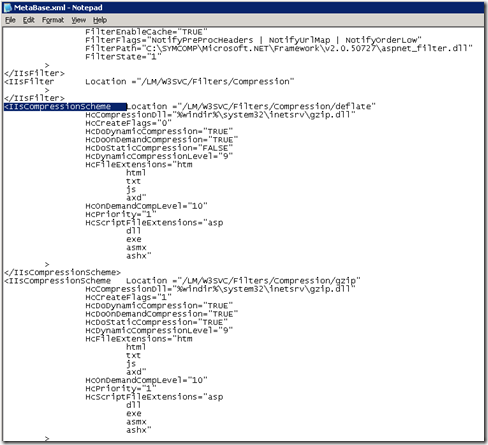This screenshot has height=445, width=488.
Task: Click the Location path ending in deflate
Action: 251,107
